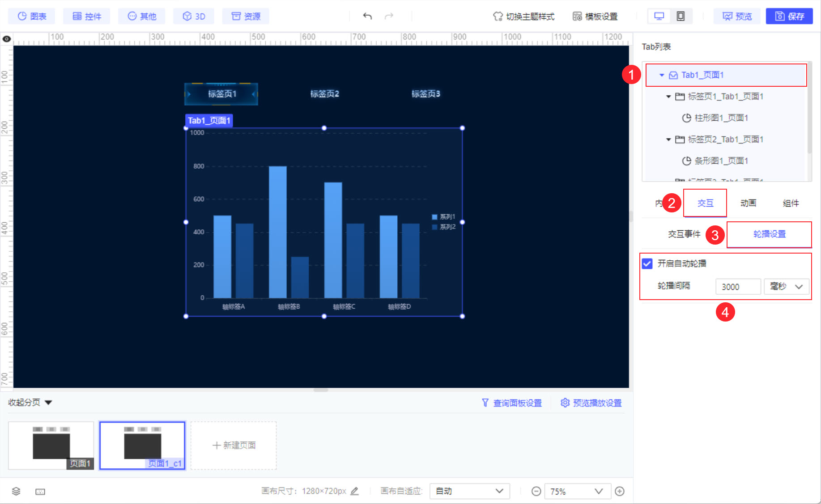Collapse the Tab1_页面1 tree node
Screen dimensions: 821x504
pyautogui.click(x=662, y=75)
